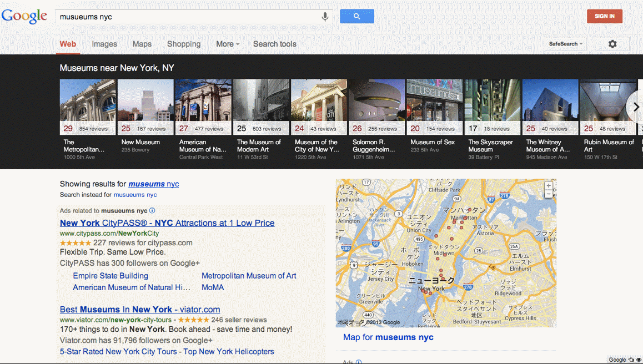The height and width of the screenshot is (364, 643).
Task: Open Map for museums nyc link
Action: [x=388, y=337]
